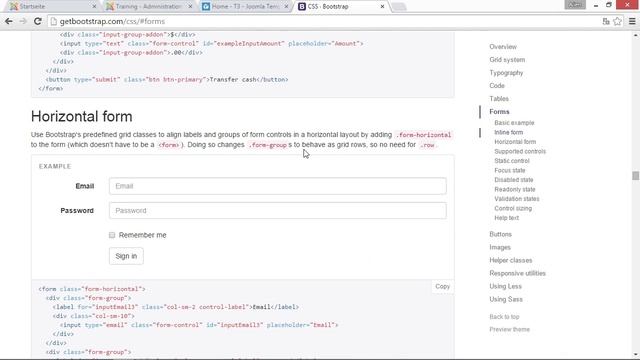
Task: Close the Home - T3 Joomla tab
Action: coord(286,7)
